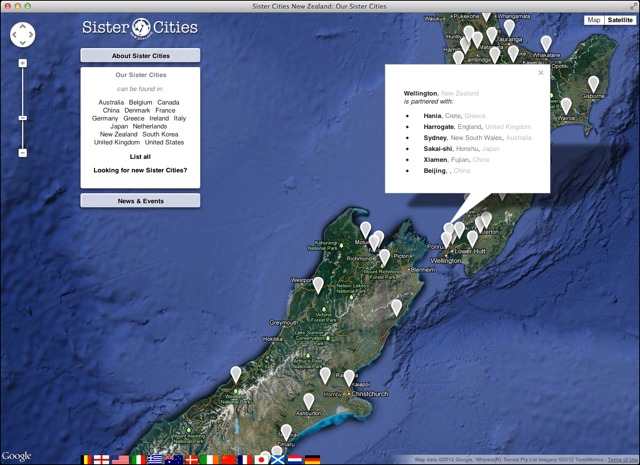Open the Australia country link
The width and height of the screenshot is (640, 465).
pos(111,102)
